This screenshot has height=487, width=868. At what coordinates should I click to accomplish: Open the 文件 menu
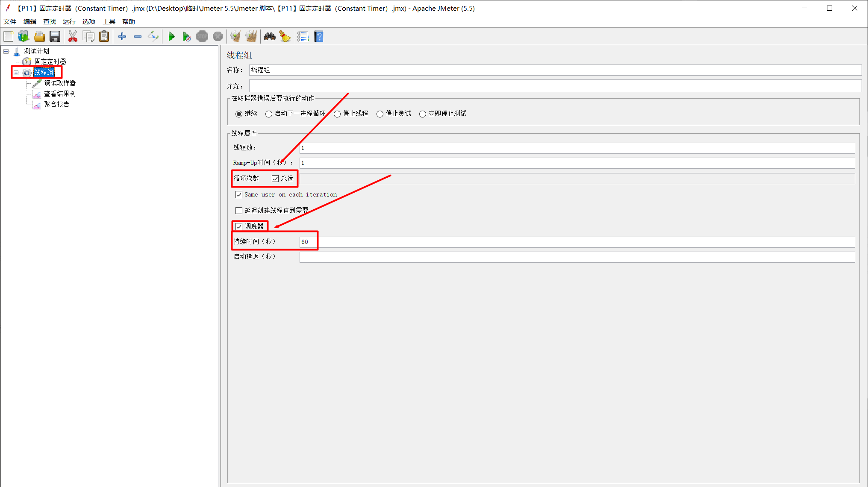click(x=10, y=21)
